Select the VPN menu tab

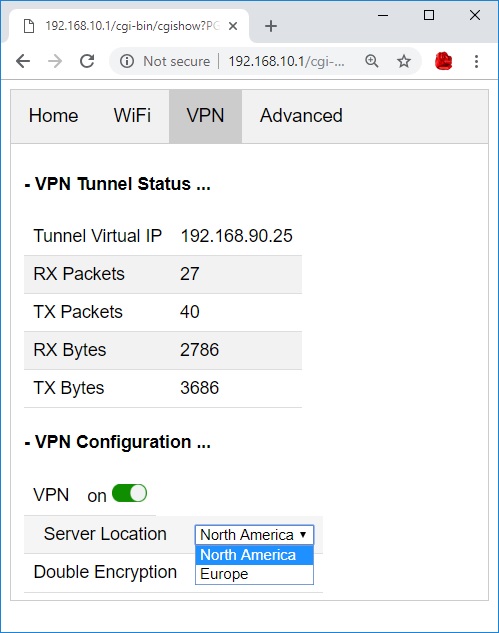coord(205,116)
